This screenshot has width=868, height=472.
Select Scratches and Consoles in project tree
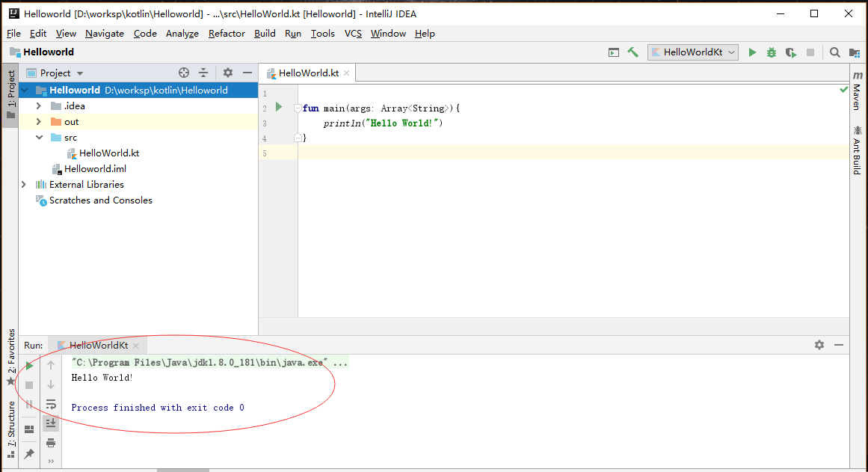(x=100, y=200)
